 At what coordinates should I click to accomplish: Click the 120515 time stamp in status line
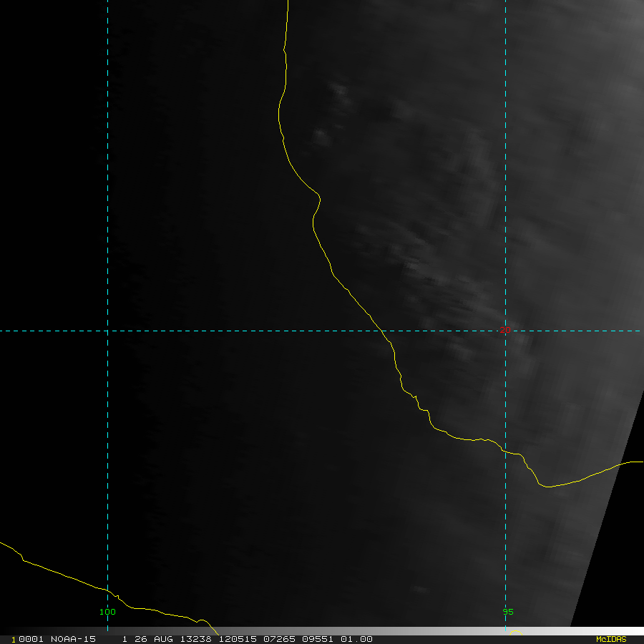(236, 639)
